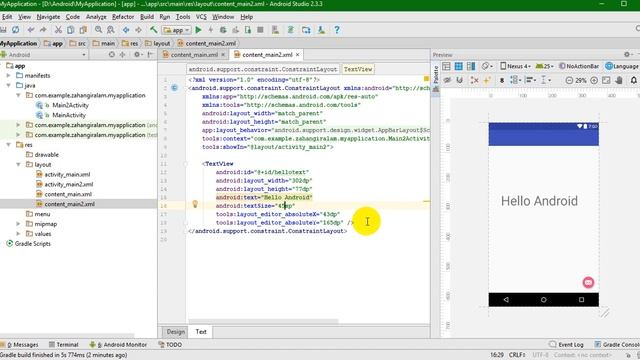
Task: Open the NoActionBar theme selector
Action: click(x=579, y=66)
